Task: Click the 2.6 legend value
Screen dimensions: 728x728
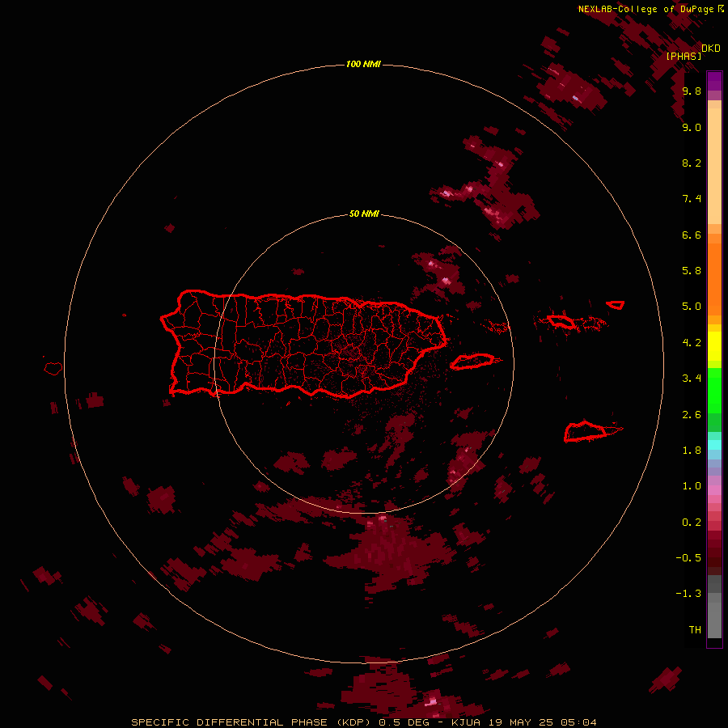Action: point(692,415)
